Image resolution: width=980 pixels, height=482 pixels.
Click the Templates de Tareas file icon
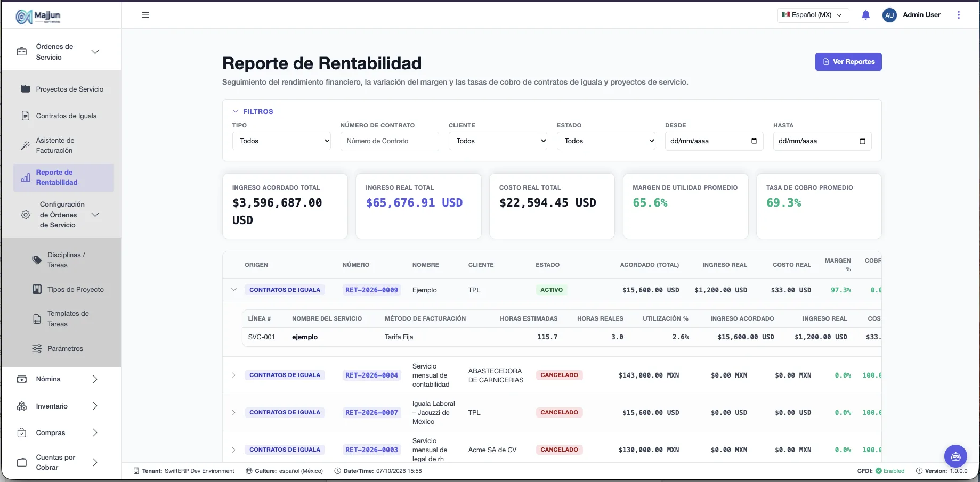coord(37,319)
